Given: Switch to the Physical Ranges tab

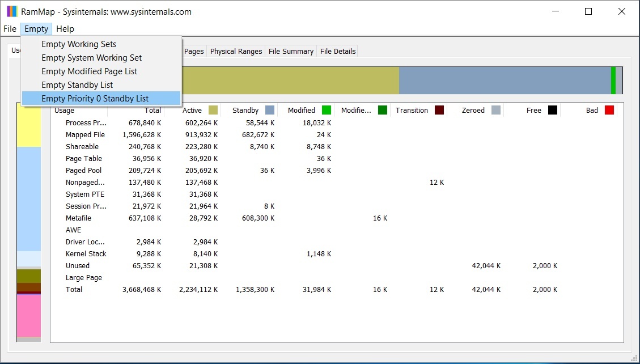Looking at the screenshot, I should point(236,52).
